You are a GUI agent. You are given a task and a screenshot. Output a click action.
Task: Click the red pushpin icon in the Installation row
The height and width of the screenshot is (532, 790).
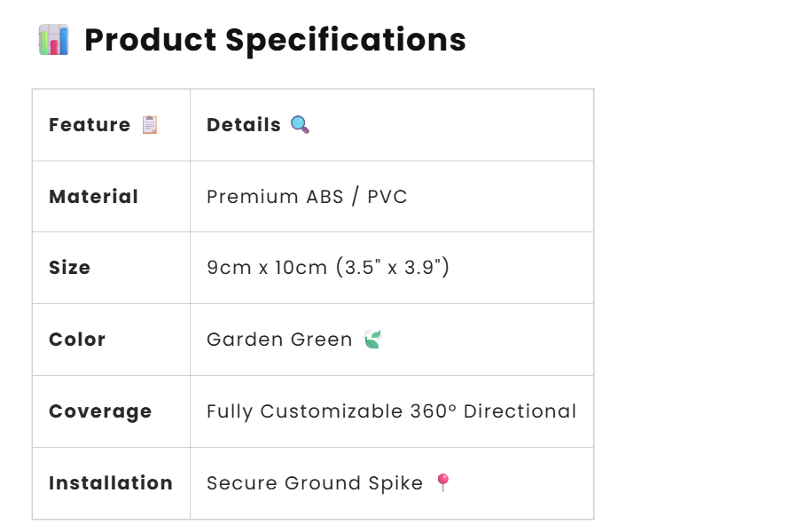443,482
